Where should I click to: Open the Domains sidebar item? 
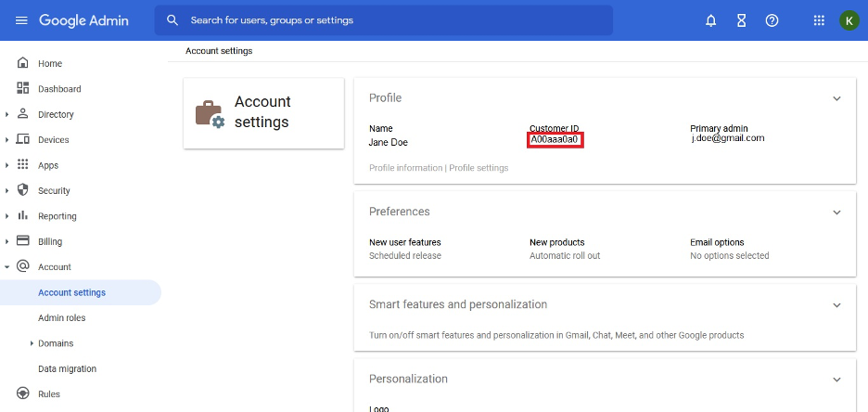point(56,343)
